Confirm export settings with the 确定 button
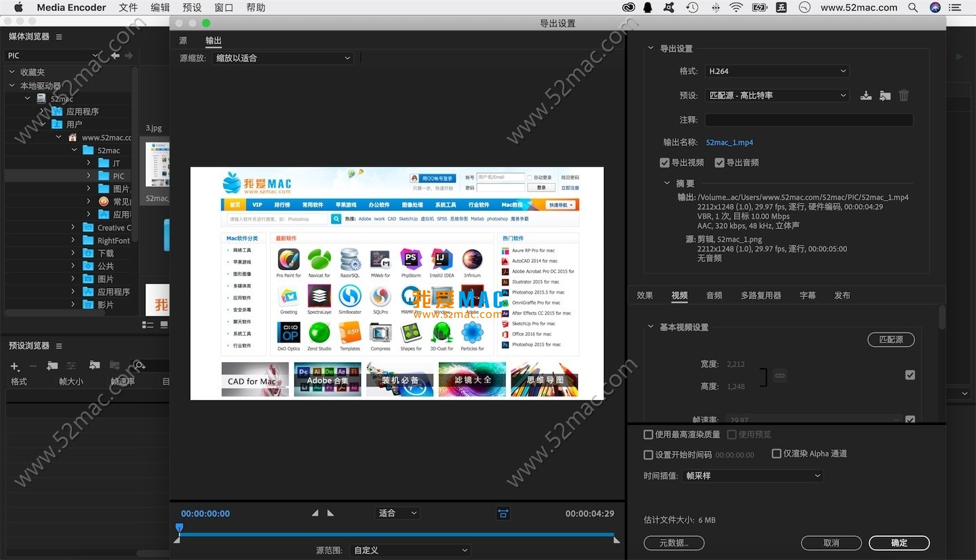Viewport: 976px width, 560px height. (x=899, y=543)
